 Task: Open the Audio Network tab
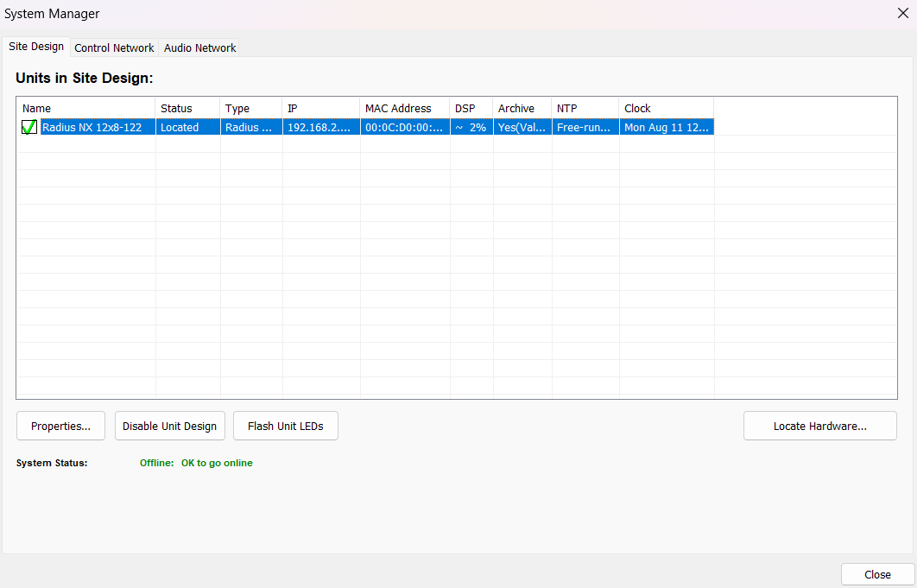200,48
